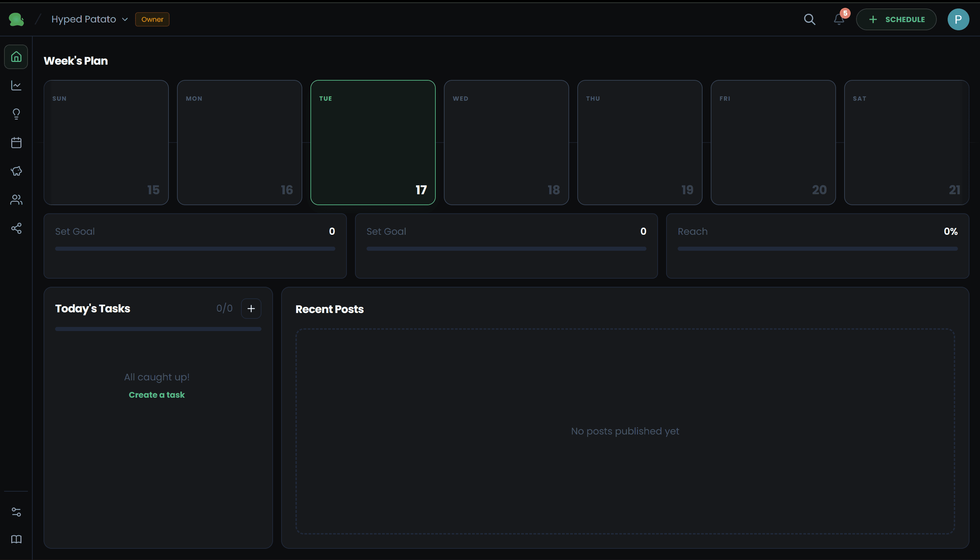Select the Home icon in the sidebar
Viewport: 980px width, 560px height.
click(x=16, y=57)
